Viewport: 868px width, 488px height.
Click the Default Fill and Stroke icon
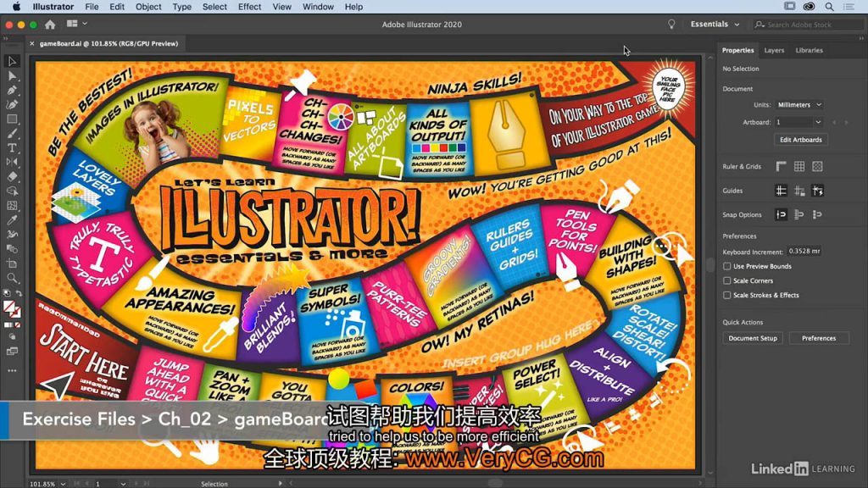click(x=7, y=292)
